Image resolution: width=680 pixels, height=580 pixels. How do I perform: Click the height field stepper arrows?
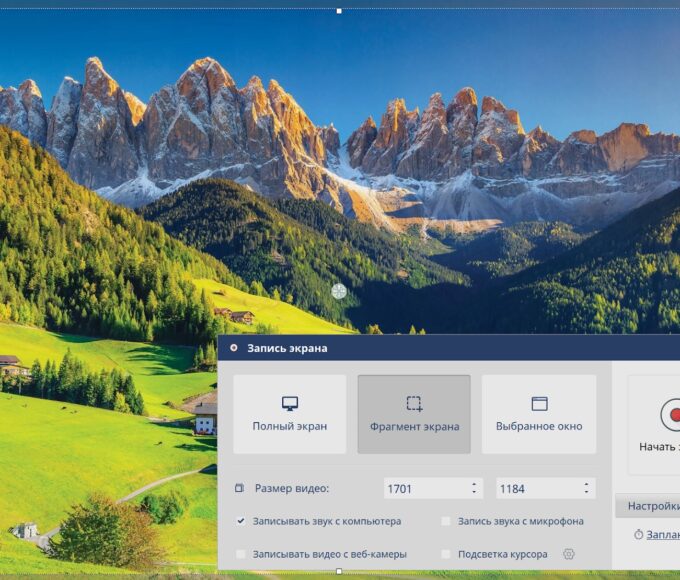(585, 488)
